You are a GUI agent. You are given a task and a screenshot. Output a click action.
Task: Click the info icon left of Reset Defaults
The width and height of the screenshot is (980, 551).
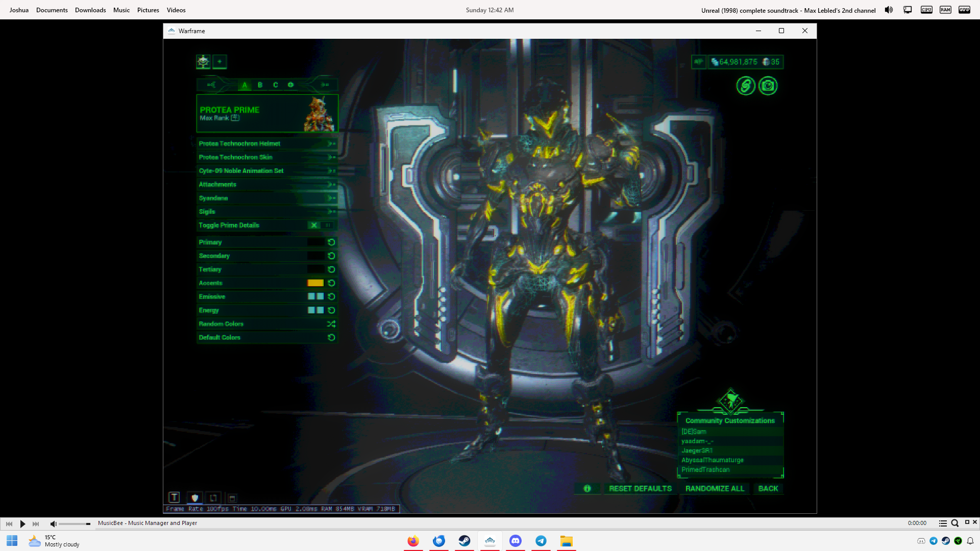point(587,489)
